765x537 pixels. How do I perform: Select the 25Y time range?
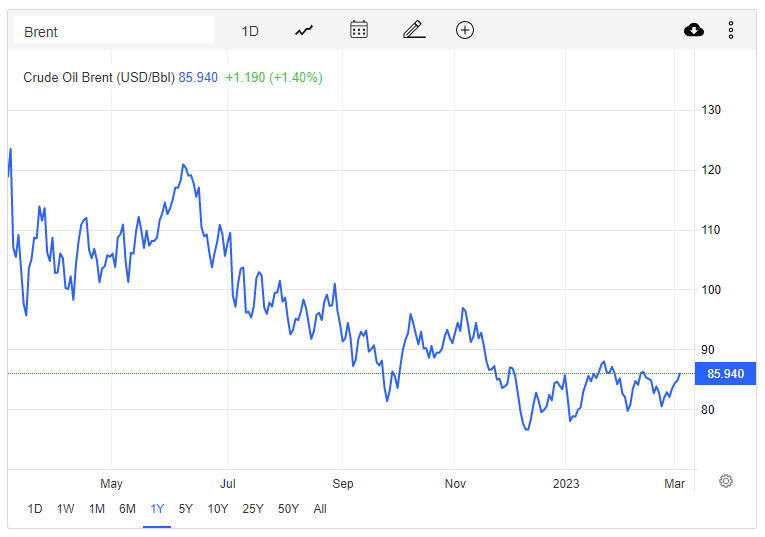[253, 509]
